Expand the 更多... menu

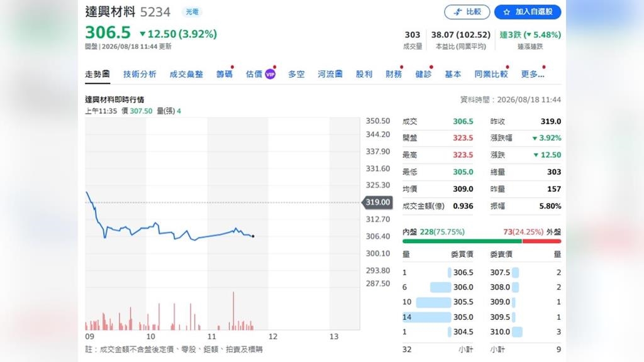(532, 74)
